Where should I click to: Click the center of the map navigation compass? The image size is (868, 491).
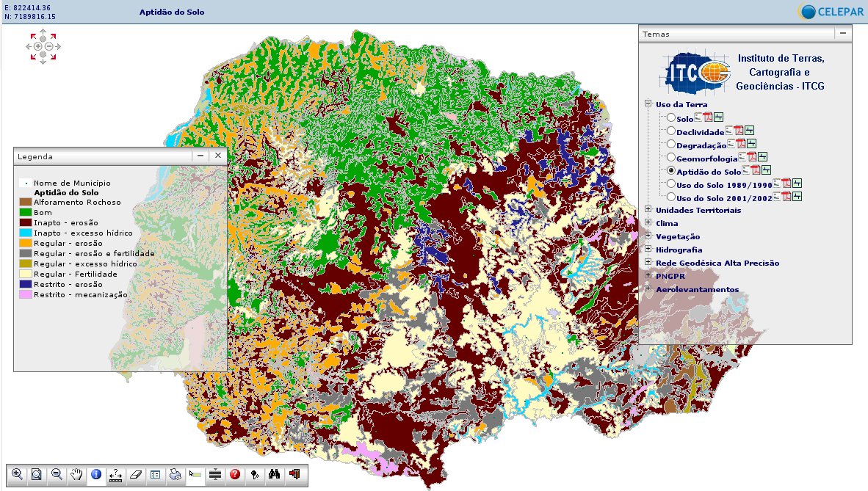click(x=43, y=46)
